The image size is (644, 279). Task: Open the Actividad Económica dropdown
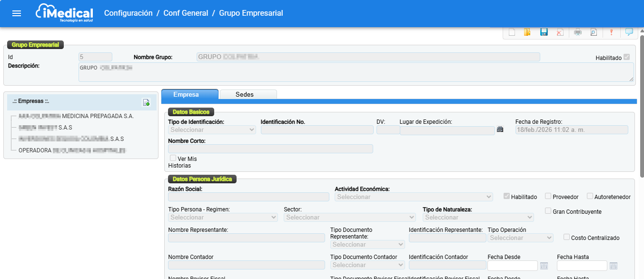click(x=414, y=197)
